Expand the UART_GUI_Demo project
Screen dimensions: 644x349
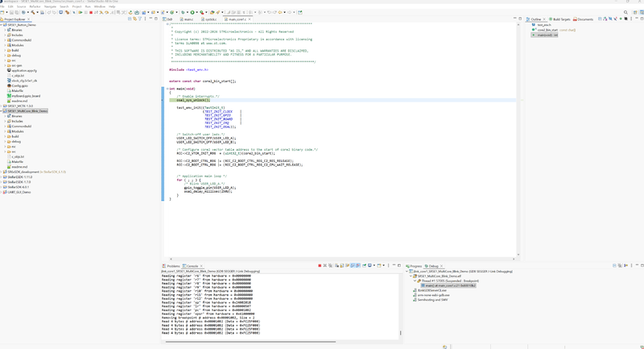pyautogui.click(x=2, y=193)
